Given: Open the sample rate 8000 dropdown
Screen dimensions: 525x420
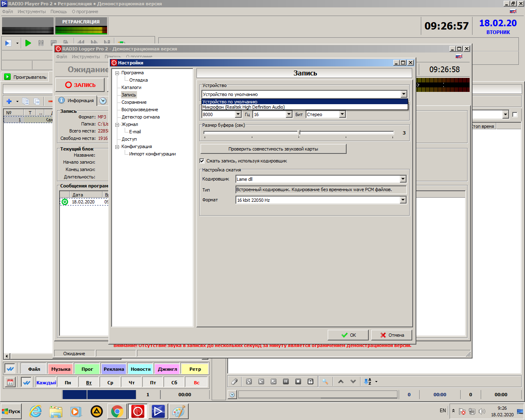Looking at the screenshot, I should coord(238,114).
